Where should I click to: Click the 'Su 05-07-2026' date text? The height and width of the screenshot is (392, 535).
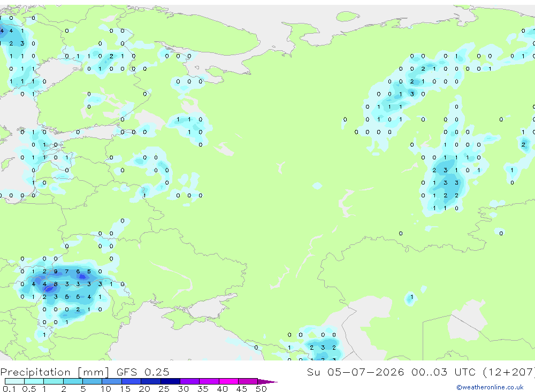355,372
